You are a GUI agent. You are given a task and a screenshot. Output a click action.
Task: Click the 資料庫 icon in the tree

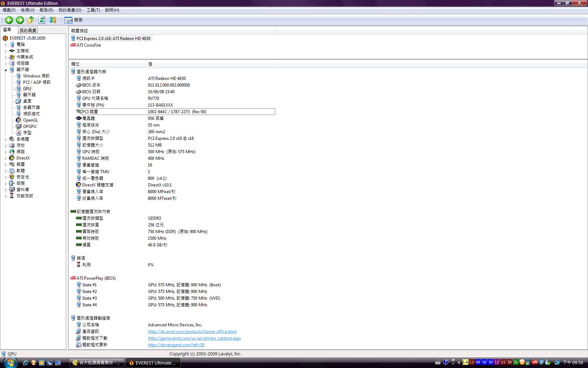12,190
